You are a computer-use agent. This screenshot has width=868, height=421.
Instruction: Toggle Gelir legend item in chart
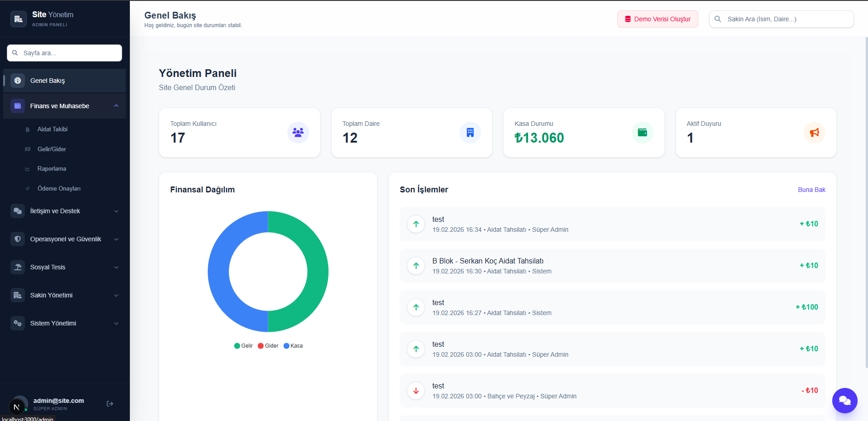click(243, 346)
